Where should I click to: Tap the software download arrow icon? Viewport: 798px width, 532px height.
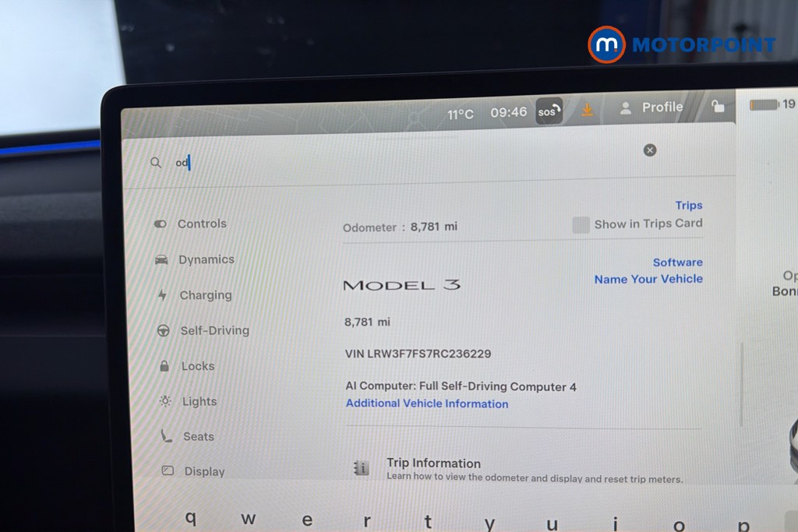(x=587, y=111)
